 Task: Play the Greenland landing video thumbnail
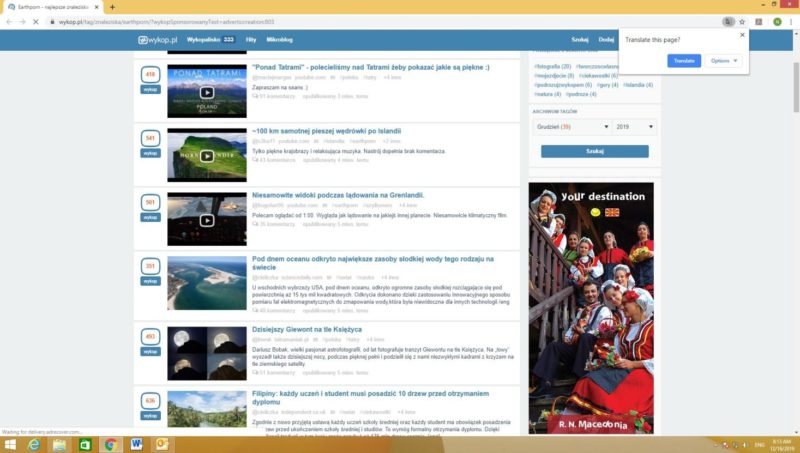(x=207, y=219)
